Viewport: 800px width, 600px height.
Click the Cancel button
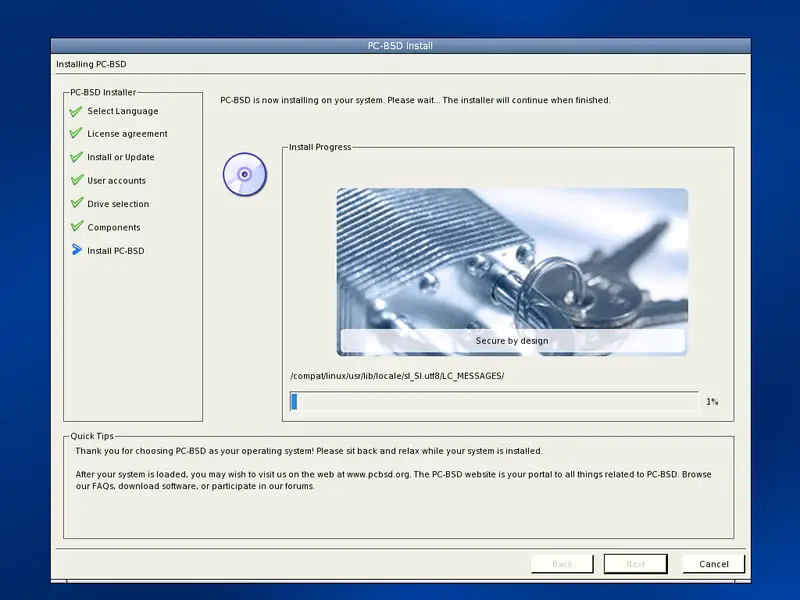714,564
